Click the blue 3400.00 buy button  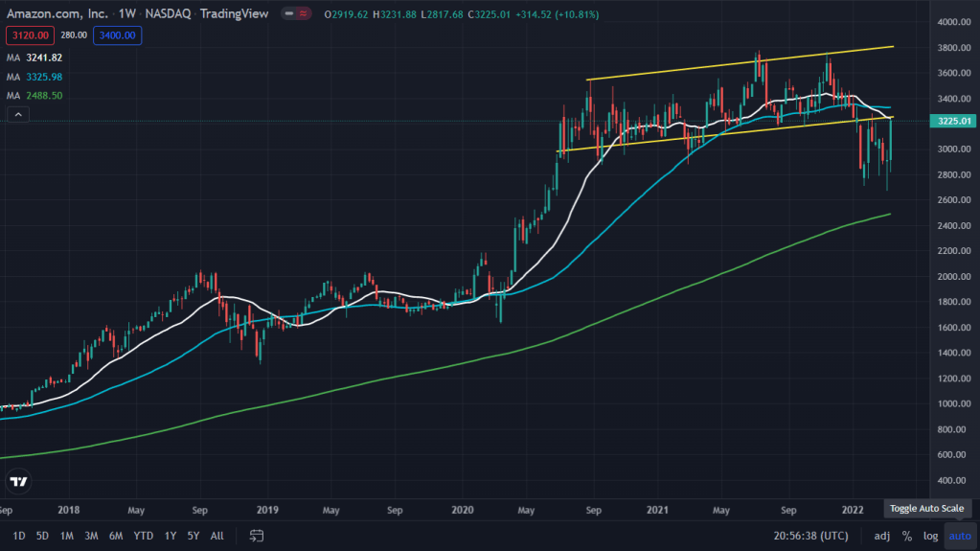116,35
